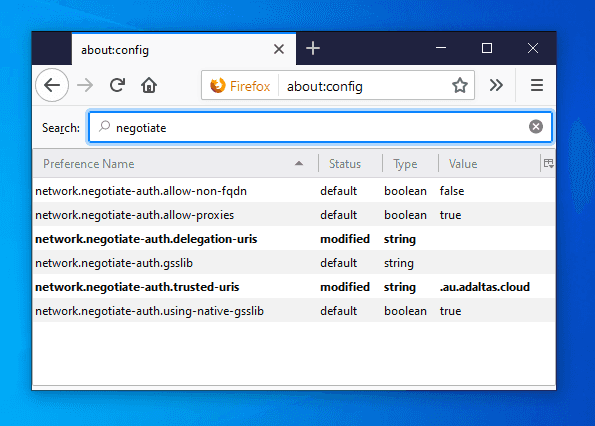Expand the toolbar overflow chevron
This screenshot has width=595, height=426.
click(x=496, y=85)
